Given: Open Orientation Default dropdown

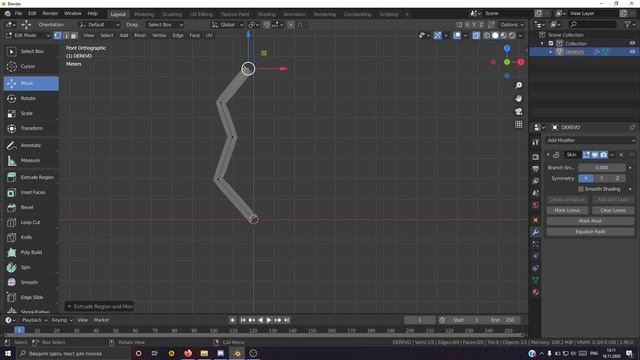Looking at the screenshot, I should pos(100,25).
